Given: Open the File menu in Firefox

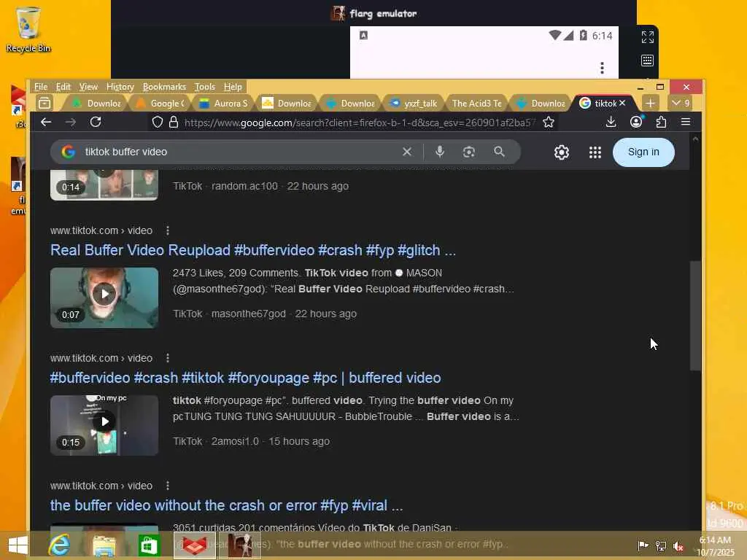Looking at the screenshot, I should (x=41, y=87).
